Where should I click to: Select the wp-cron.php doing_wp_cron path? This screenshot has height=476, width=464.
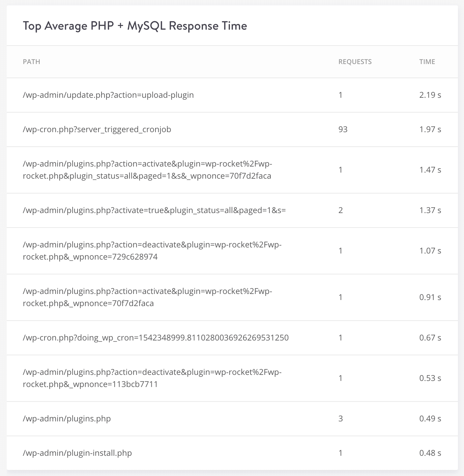(155, 338)
